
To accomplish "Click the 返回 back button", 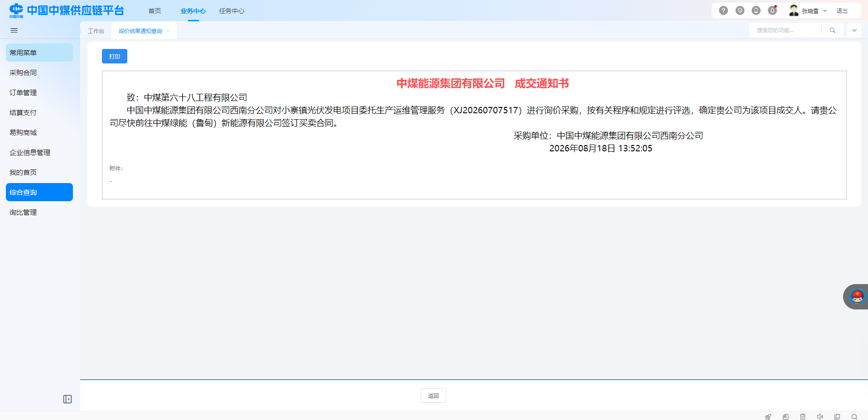I will pyautogui.click(x=434, y=396).
